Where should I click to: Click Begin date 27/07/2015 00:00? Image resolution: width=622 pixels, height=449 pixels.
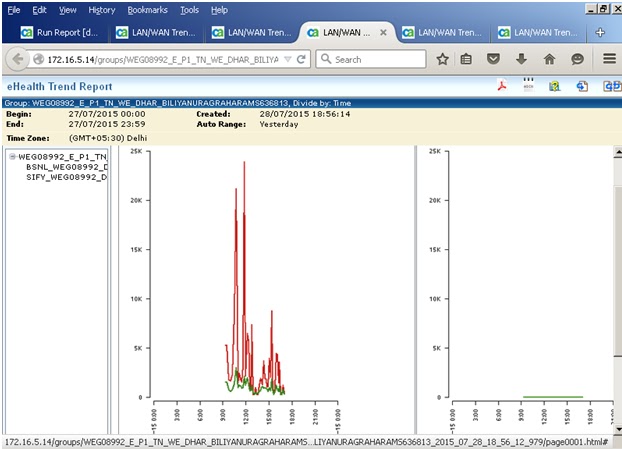coord(107,114)
